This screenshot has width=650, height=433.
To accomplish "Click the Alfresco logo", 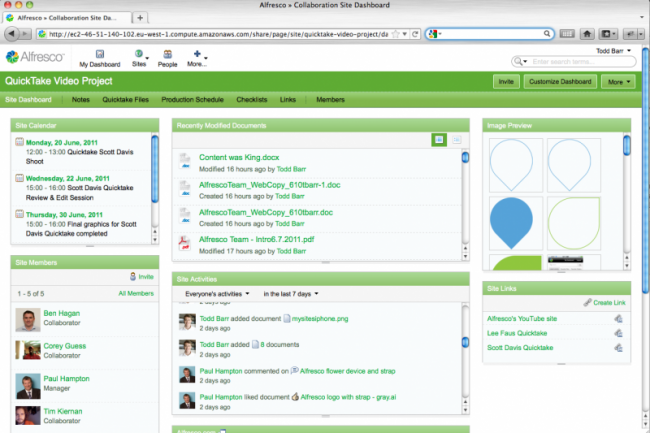I will [x=35, y=57].
